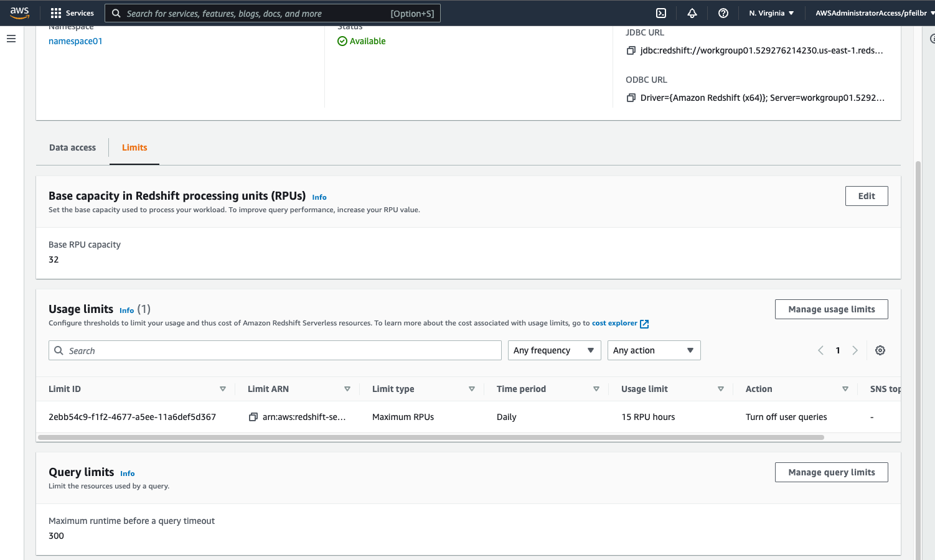Copy the ODBC URL

point(631,98)
